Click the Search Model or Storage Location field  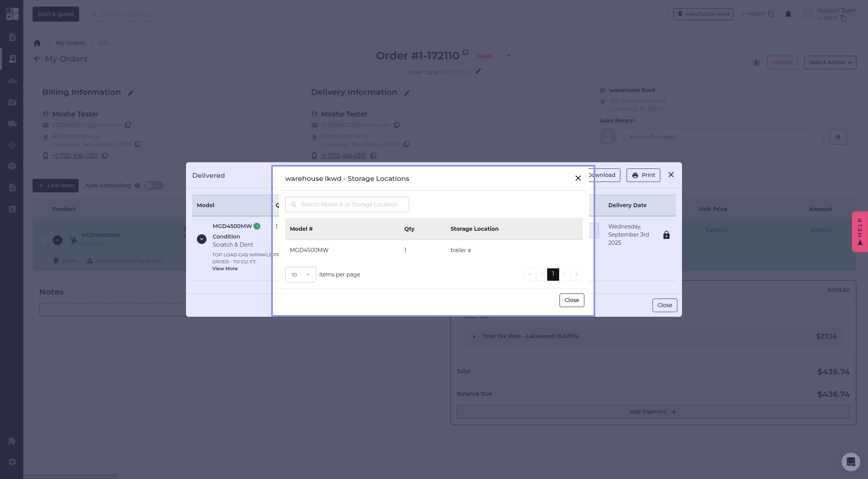point(349,204)
